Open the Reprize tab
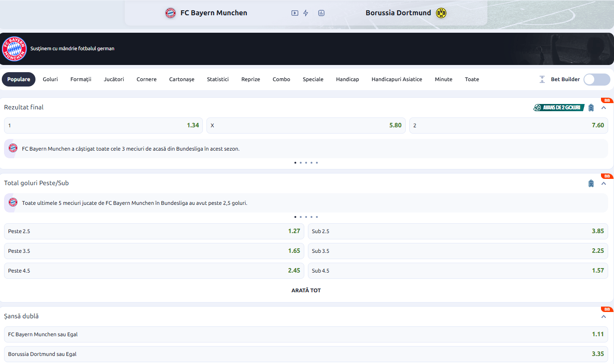This screenshot has width=614, height=364. [x=250, y=79]
